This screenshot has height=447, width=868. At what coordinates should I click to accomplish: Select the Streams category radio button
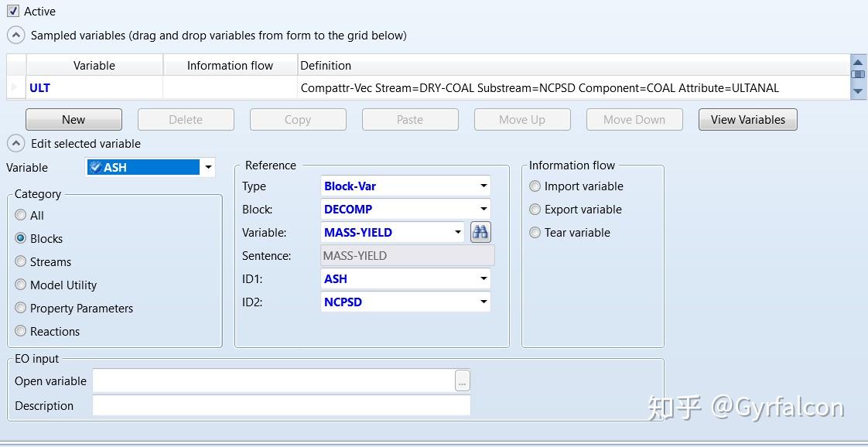click(x=21, y=261)
